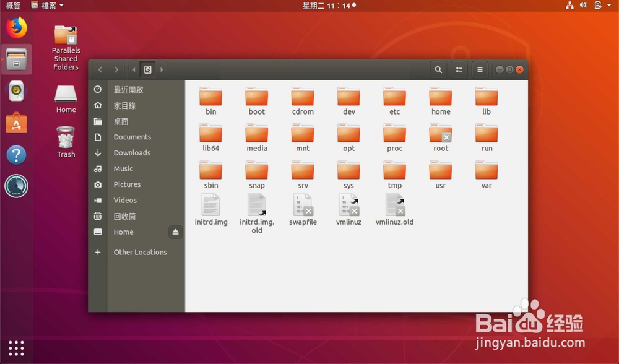This screenshot has height=364, width=619.
Task: Click the root location path button
Action: [x=148, y=69]
